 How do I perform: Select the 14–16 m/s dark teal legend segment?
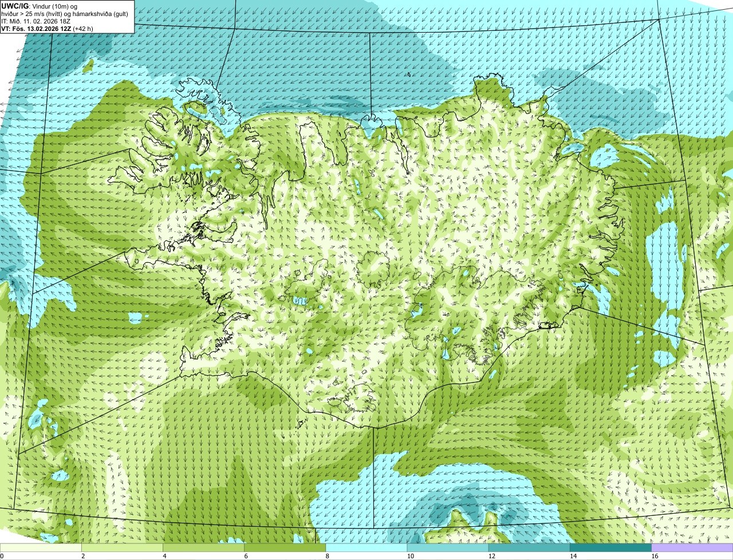coord(610,548)
